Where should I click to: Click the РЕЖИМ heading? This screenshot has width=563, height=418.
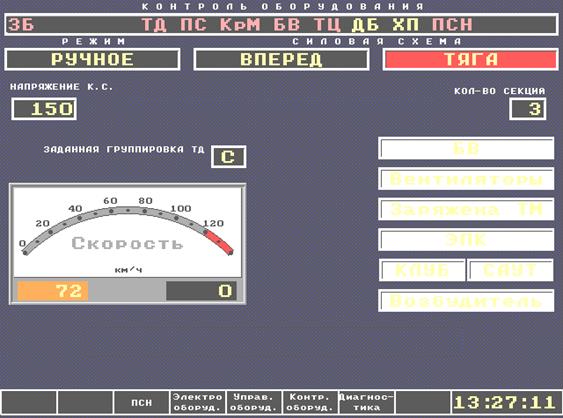coord(94,42)
